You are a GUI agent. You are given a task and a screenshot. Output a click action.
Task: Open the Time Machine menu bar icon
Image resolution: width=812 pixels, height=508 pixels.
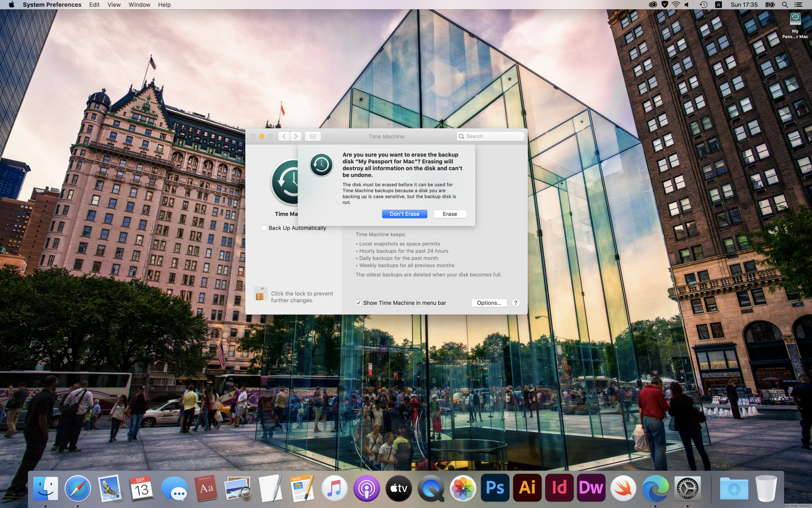704,4
